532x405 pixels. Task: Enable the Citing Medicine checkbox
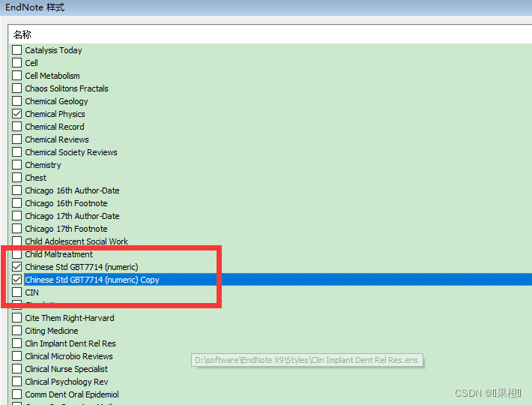[17, 330]
